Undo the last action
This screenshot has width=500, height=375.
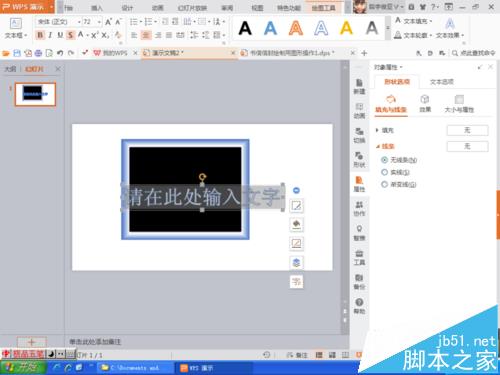click(x=60, y=53)
